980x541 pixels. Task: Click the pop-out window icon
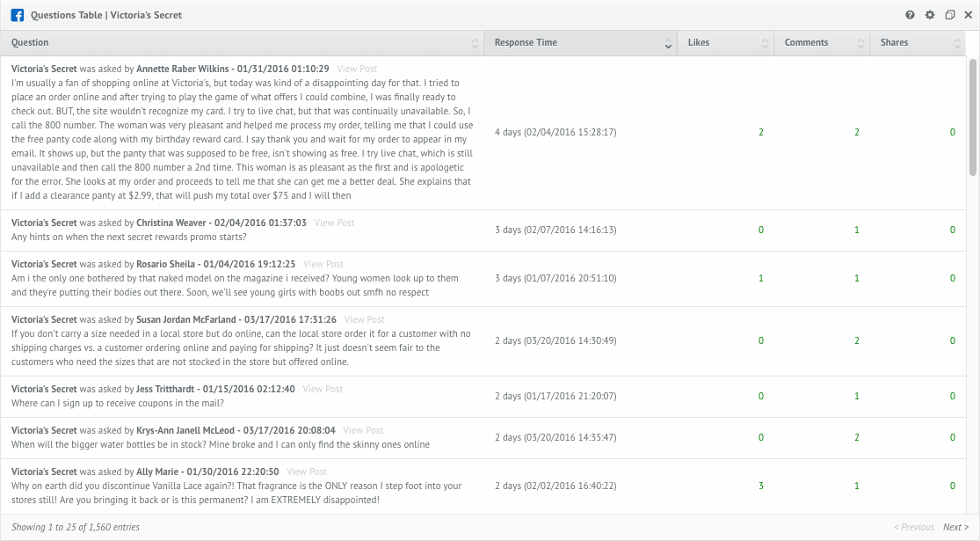click(x=950, y=15)
